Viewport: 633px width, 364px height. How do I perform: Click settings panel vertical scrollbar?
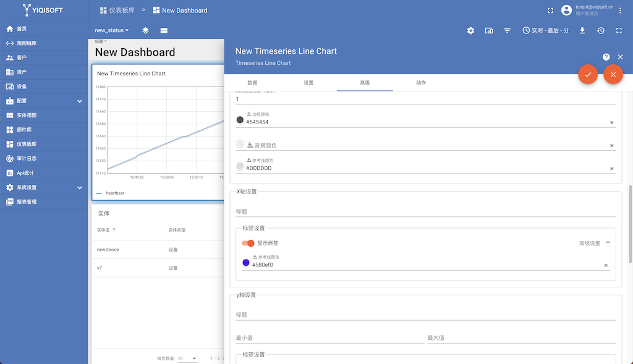pos(630,224)
